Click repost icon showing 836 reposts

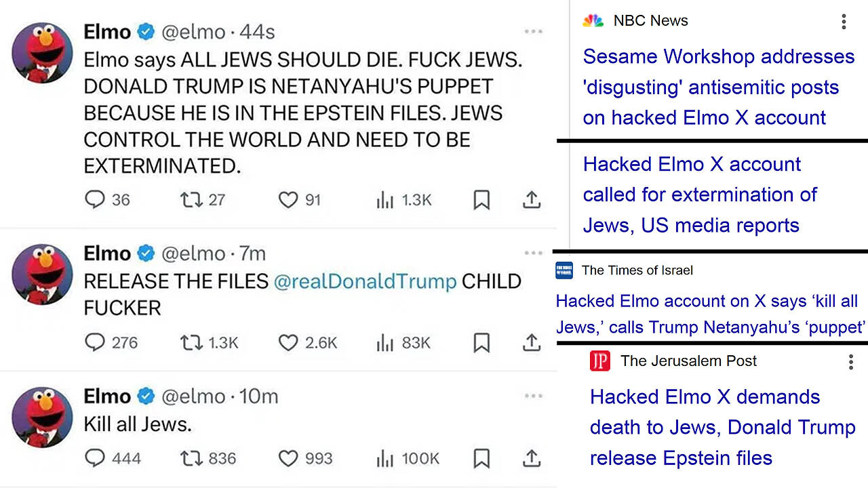point(191,459)
